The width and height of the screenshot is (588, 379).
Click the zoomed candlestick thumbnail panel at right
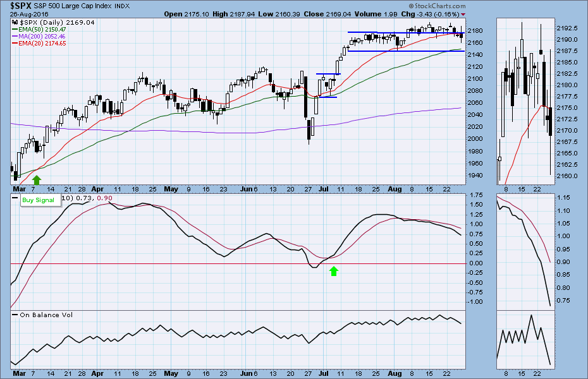[x=525, y=101]
